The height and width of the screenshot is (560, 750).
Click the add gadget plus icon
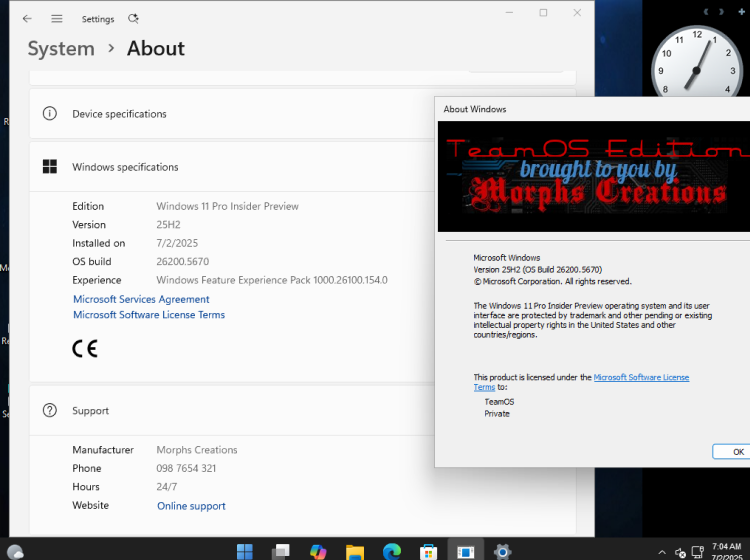click(742, 11)
